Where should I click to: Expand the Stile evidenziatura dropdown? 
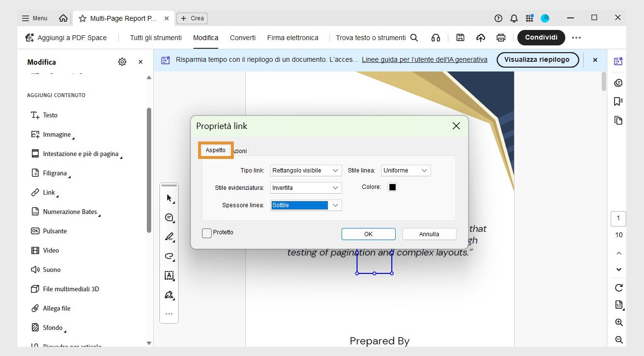[x=305, y=187]
